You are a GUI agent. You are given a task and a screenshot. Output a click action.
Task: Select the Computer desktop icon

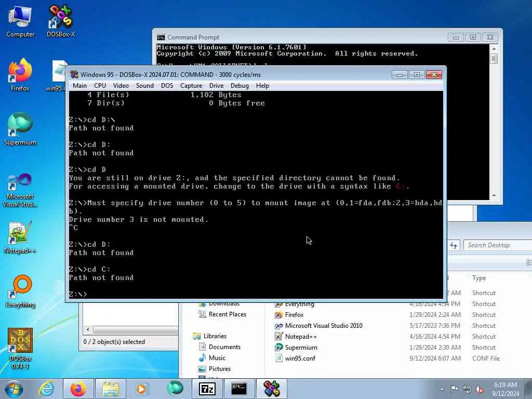tap(20, 21)
